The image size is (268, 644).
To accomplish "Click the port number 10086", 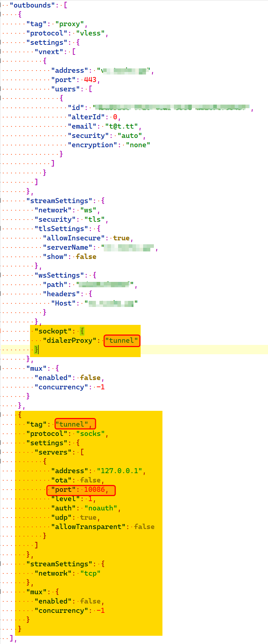I will tap(94, 490).
